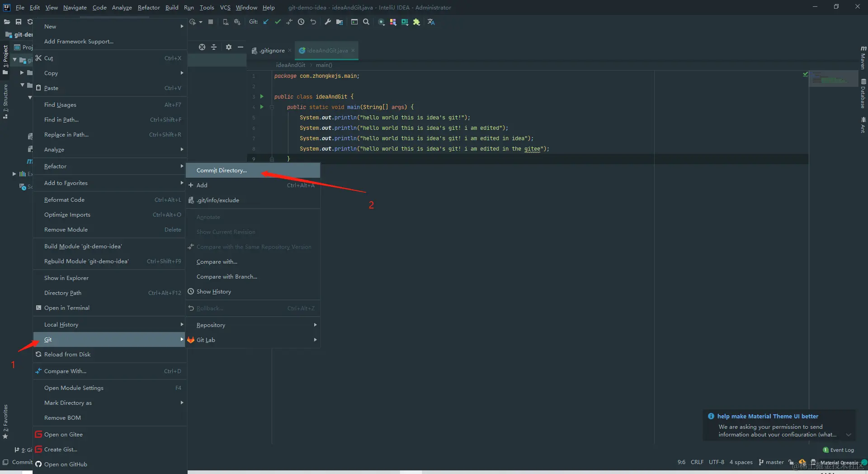Viewport: 868px width, 474px height.
Task: Click the ideaAndGit breadcrumb
Action: (x=291, y=65)
